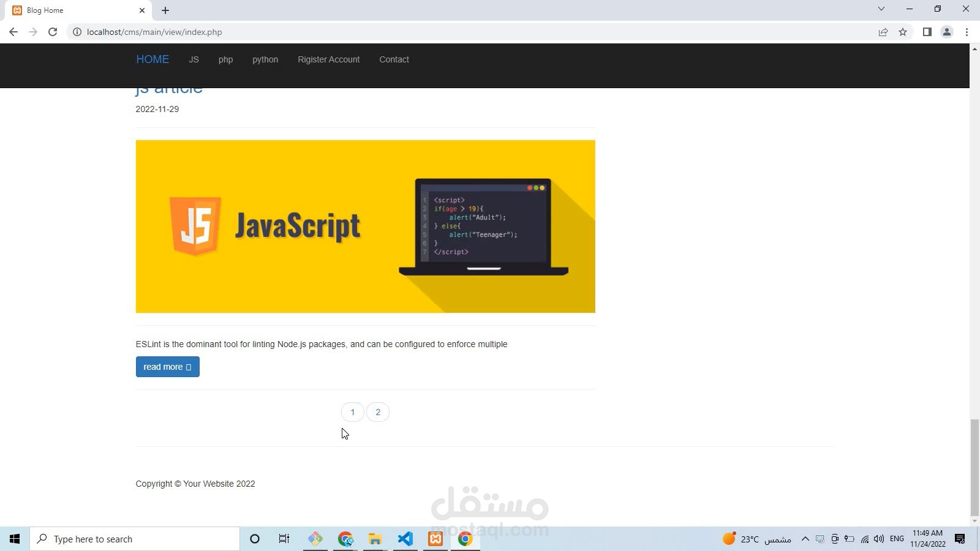Open the Rigister Account page
Image resolution: width=980 pixels, height=551 pixels.
(x=329, y=59)
